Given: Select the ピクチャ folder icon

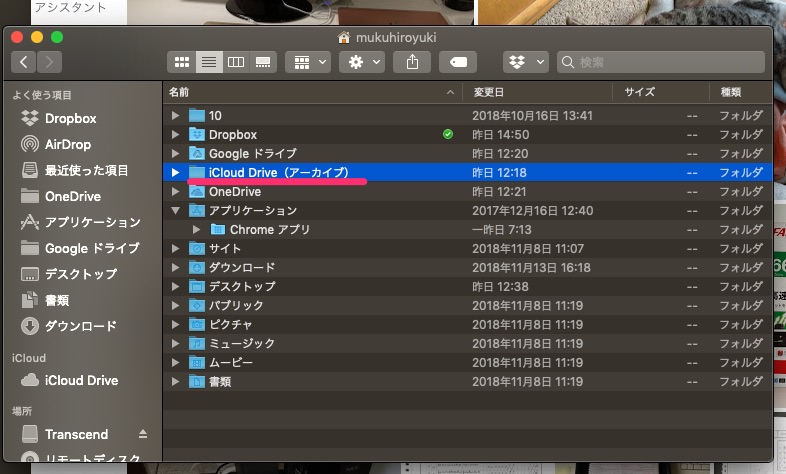Looking at the screenshot, I should pos(197,325).
